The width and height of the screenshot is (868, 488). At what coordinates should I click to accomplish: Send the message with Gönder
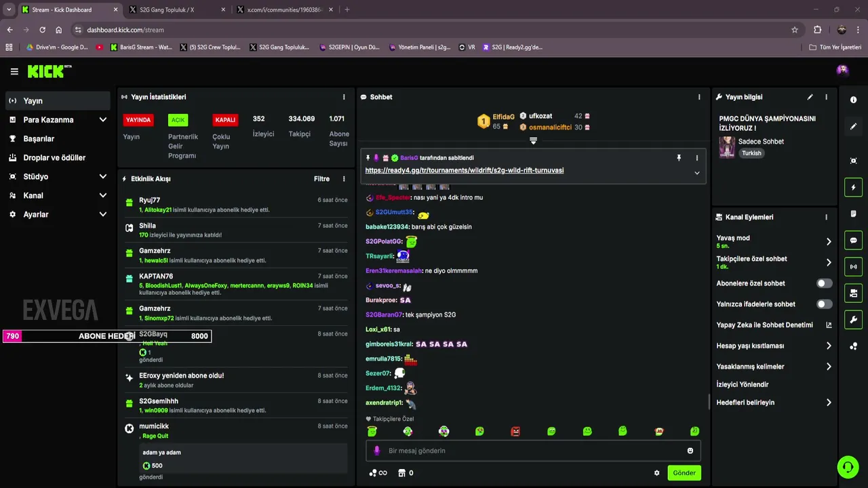point(684,473)
